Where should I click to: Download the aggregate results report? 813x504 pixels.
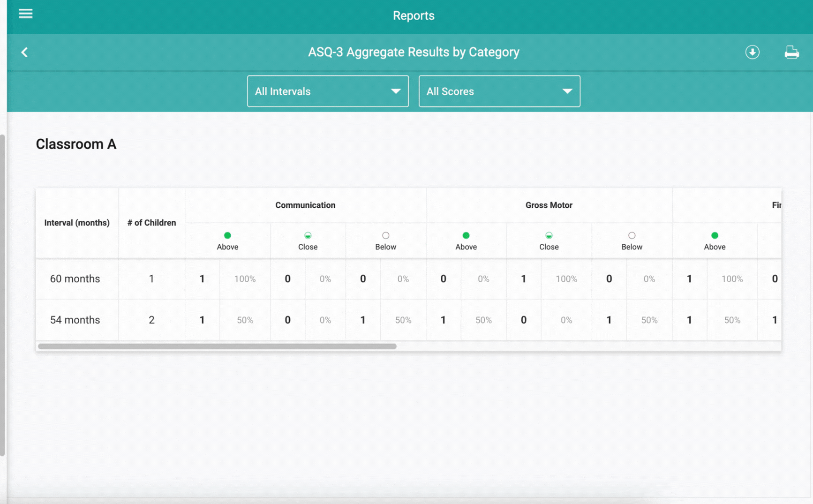point(752,52)
